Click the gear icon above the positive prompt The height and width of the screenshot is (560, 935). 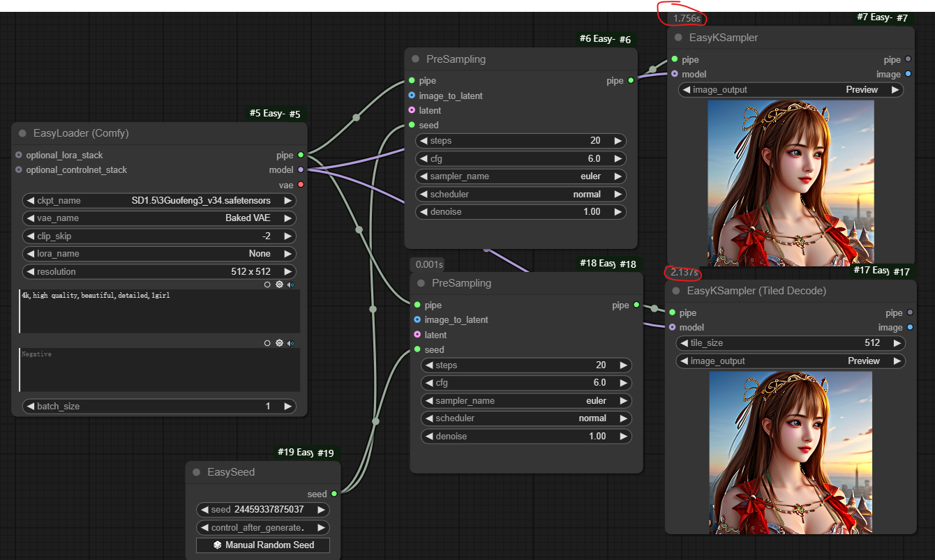point(279,285)
